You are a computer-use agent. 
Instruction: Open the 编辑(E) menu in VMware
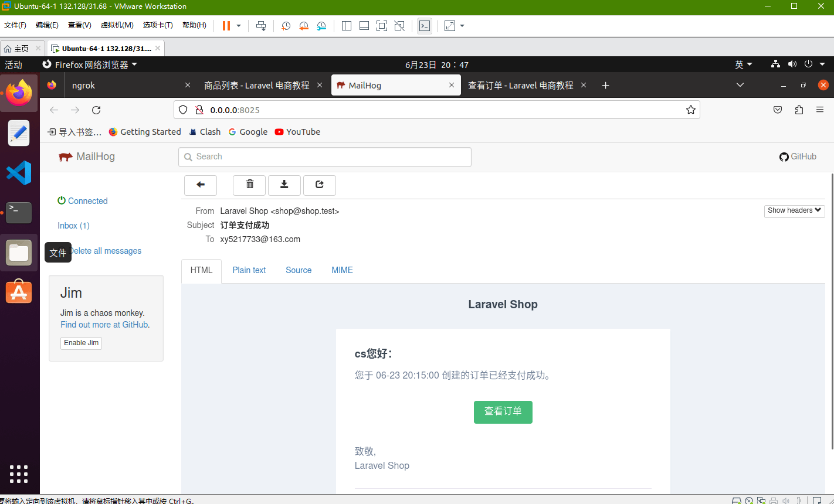pos(47,25)
